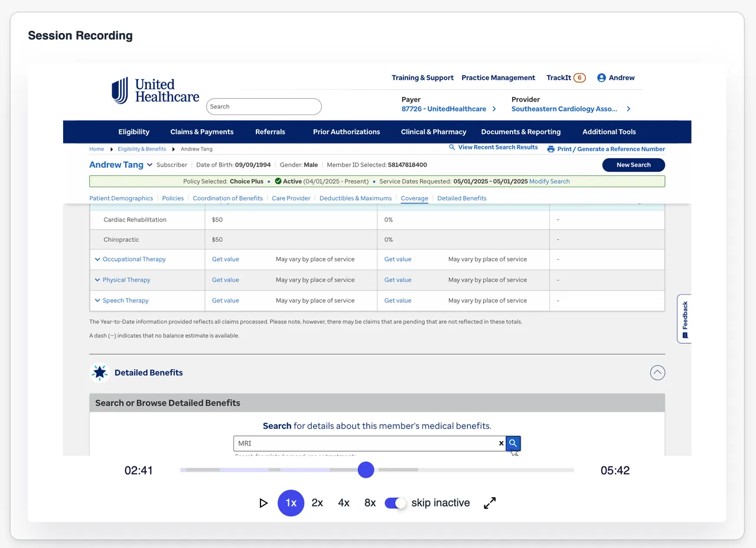The image size is (756, 548).
Task: Click the Eligibility & Benefits breadcrumb link
Action: click(x=142, y=149)
